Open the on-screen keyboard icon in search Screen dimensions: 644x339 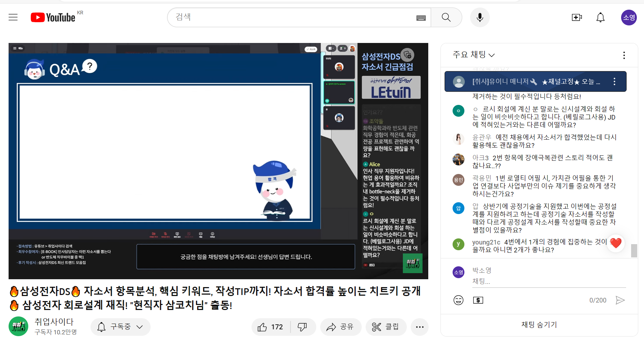click(421, 18)
